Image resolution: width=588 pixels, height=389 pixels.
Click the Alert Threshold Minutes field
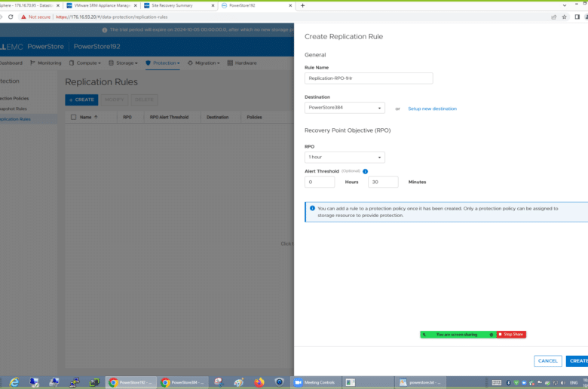click(383, 182)
